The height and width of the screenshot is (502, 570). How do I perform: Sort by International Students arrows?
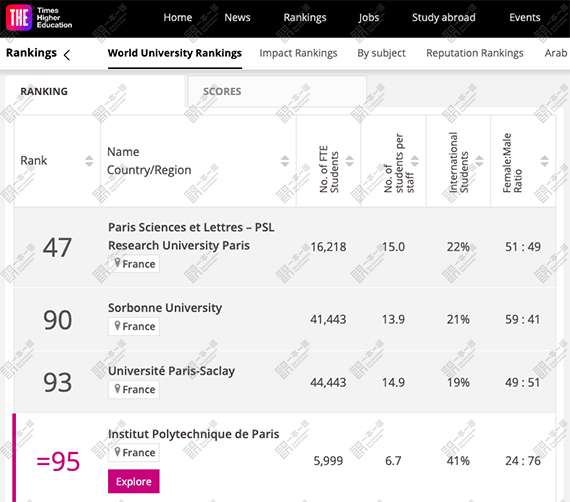(479, 161)
